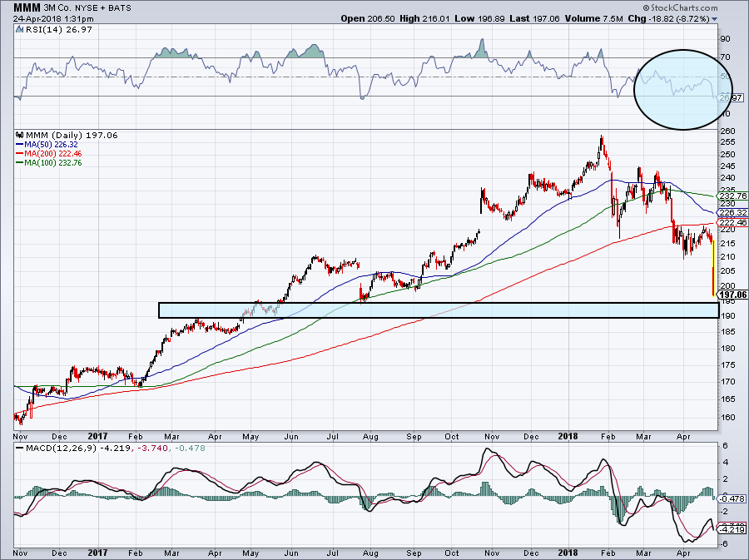The height and width of the screenshot is (560, 749).
Task: Click the blue MA(50) 226.32 legend entry
Action: click(47, 144)
